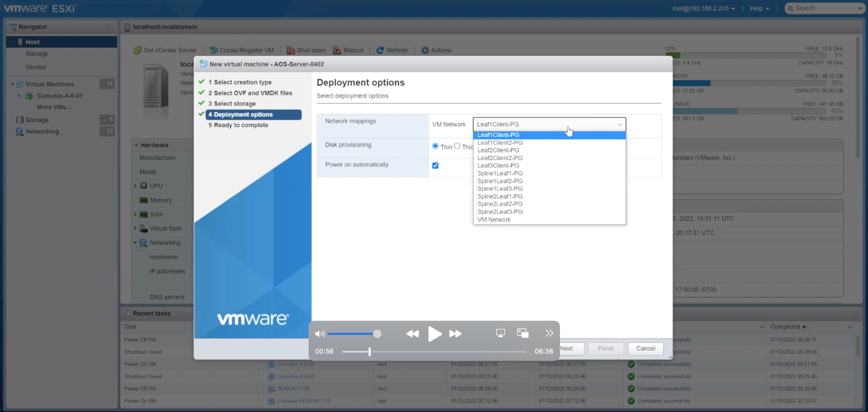Select Spine2Leaf2-PG port group
868x412 pixels.
549,204
